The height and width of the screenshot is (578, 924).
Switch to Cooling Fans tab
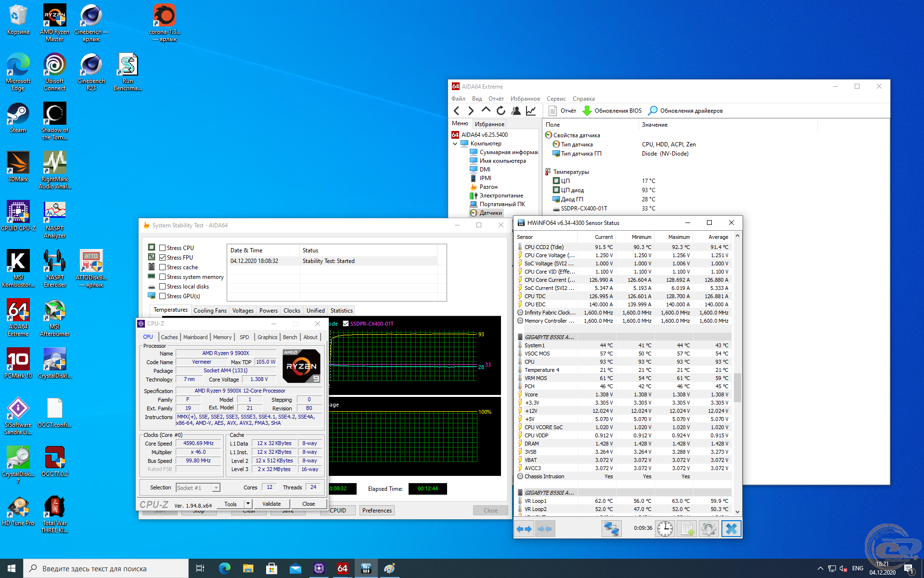210,311
